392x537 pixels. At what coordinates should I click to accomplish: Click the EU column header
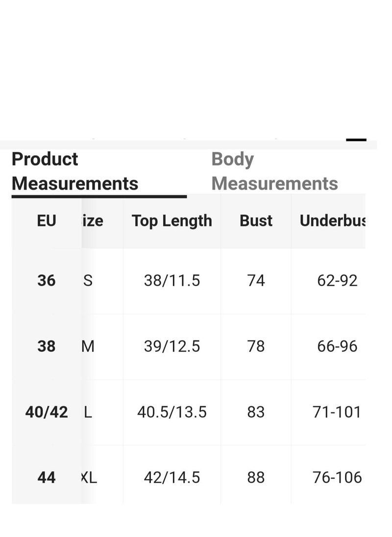point(47,220)
